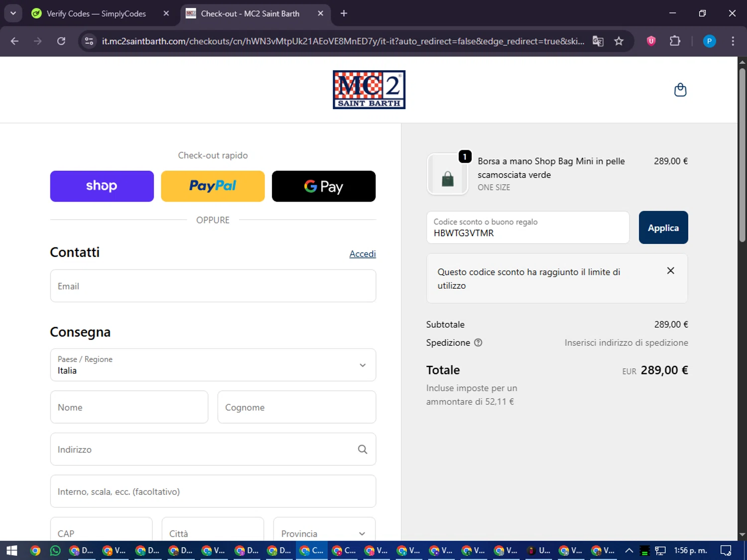This screenshot has width=747, height=560.
Task: Open the Provincia dropdown
Action: coord(325,529)
